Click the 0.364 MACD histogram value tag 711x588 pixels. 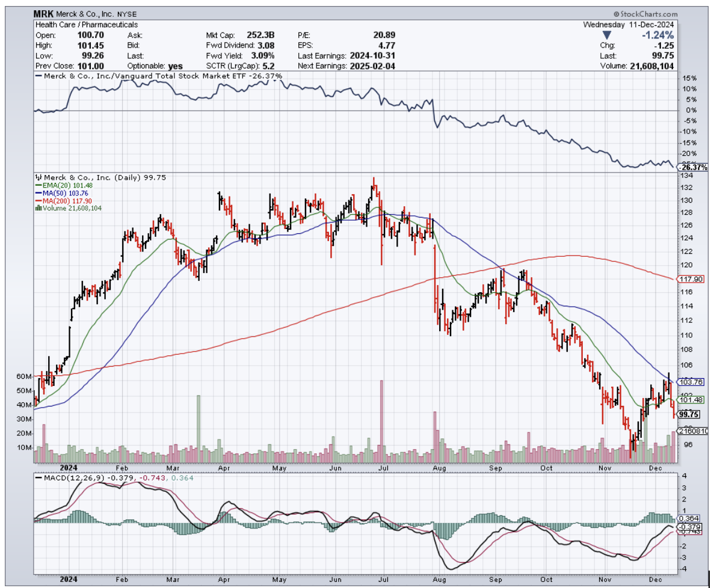click(x=686, y=518)
